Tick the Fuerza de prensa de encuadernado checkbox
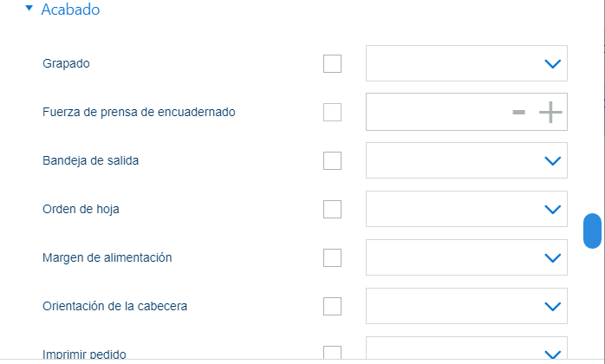 tap(332, 112)
